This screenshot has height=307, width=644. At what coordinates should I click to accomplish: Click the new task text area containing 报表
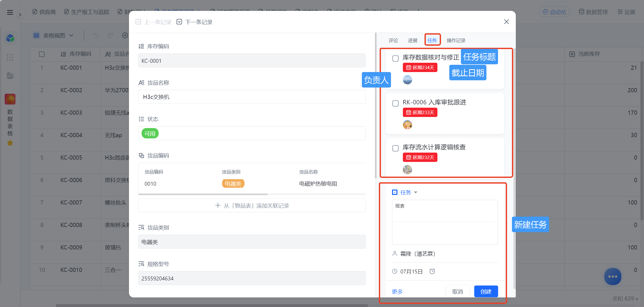coord(445,222)
